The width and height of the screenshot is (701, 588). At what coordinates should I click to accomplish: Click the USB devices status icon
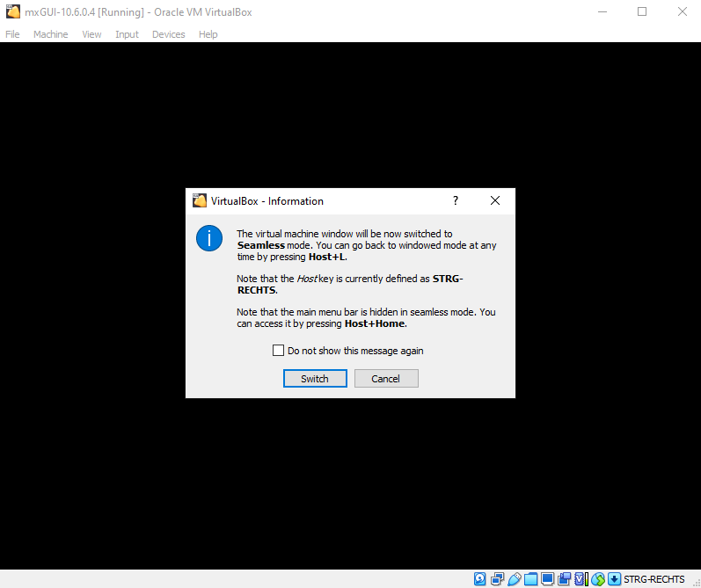[x=514, y=578]
